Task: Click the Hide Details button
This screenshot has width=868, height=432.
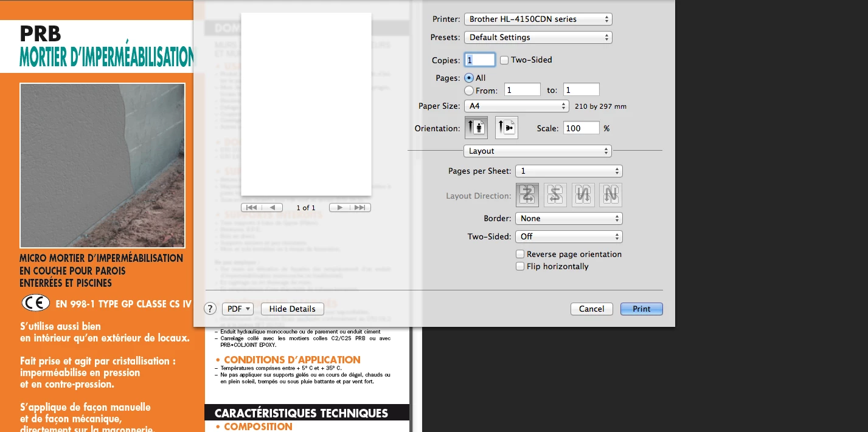Action: click(293, 309)
